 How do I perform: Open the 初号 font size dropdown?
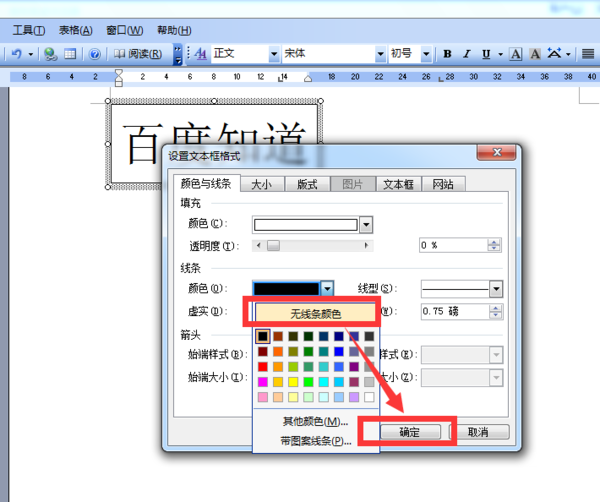tap(426, 54)
